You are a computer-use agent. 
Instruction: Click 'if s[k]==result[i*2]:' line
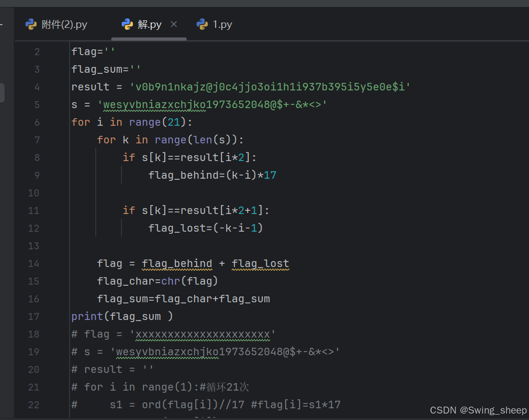[x=189, y=157]
